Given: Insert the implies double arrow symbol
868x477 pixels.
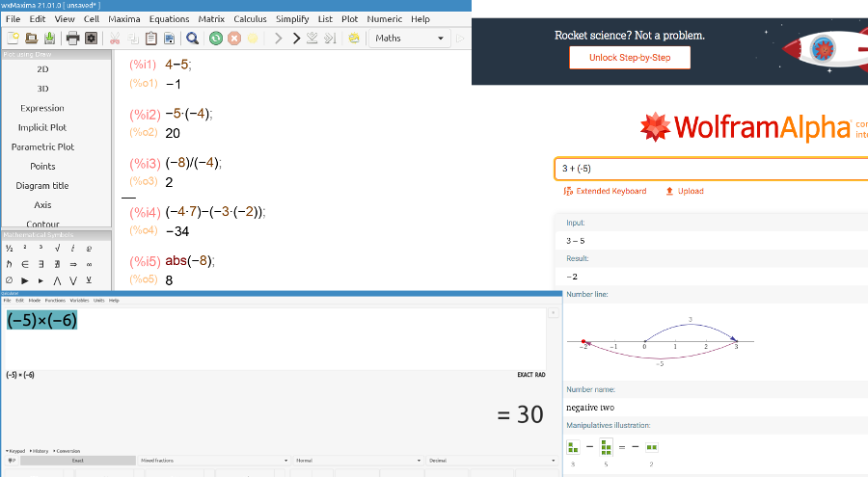Looking at the screenshot, I should (73, 264).
